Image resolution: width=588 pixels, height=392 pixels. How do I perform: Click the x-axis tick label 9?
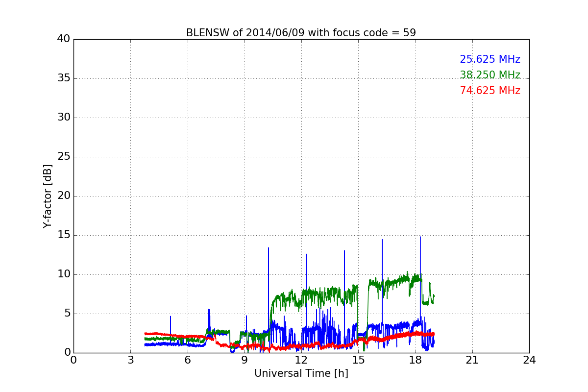[x=245, y=360]
